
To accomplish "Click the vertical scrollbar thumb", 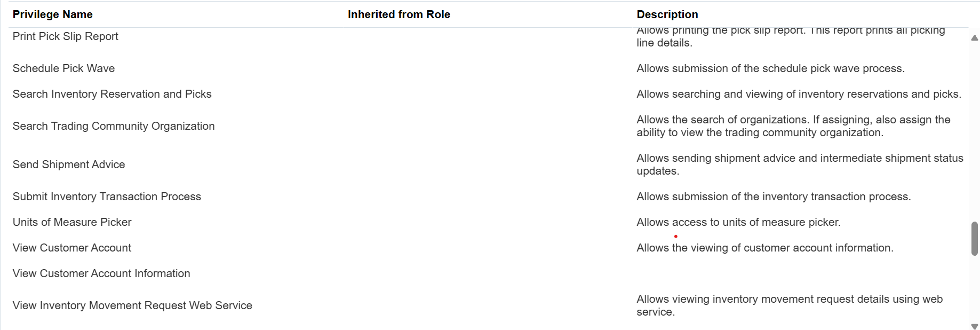I will tap(975, 239).
